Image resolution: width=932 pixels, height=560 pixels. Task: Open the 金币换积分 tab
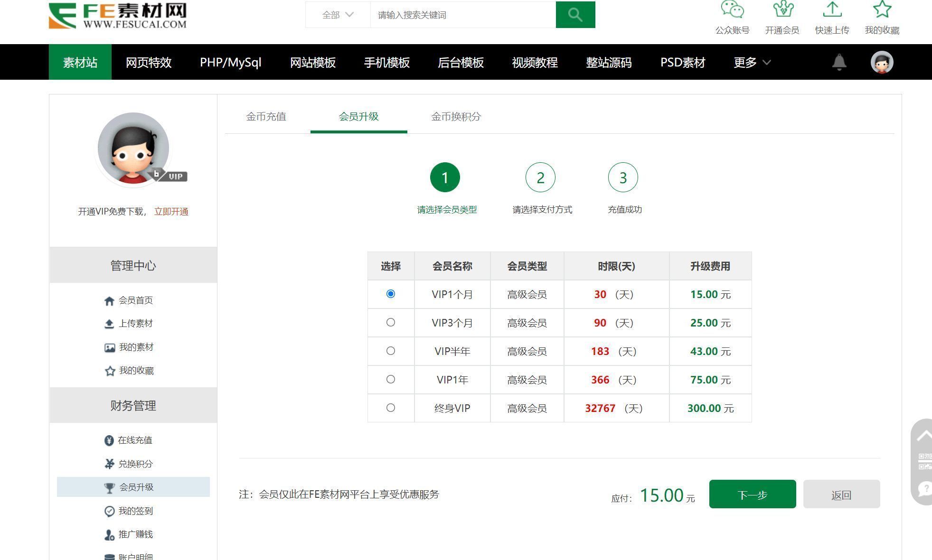456,117
